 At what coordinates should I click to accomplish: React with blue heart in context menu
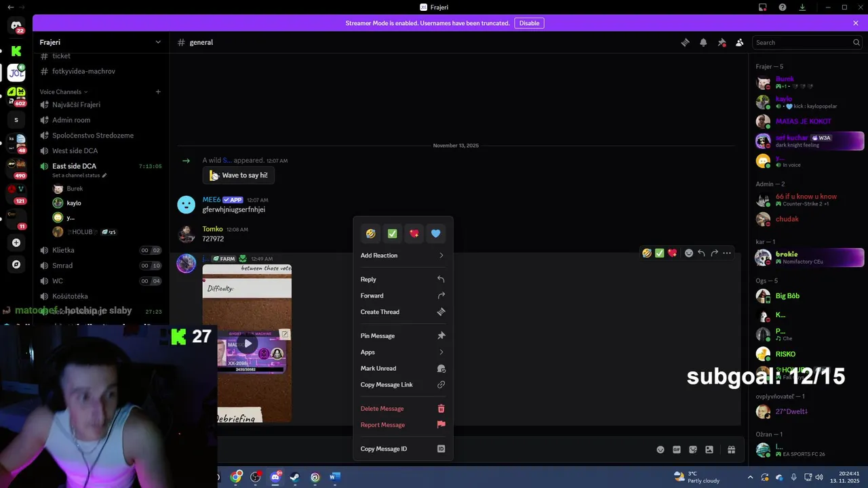pyautogui.click(x=435, y=233)
